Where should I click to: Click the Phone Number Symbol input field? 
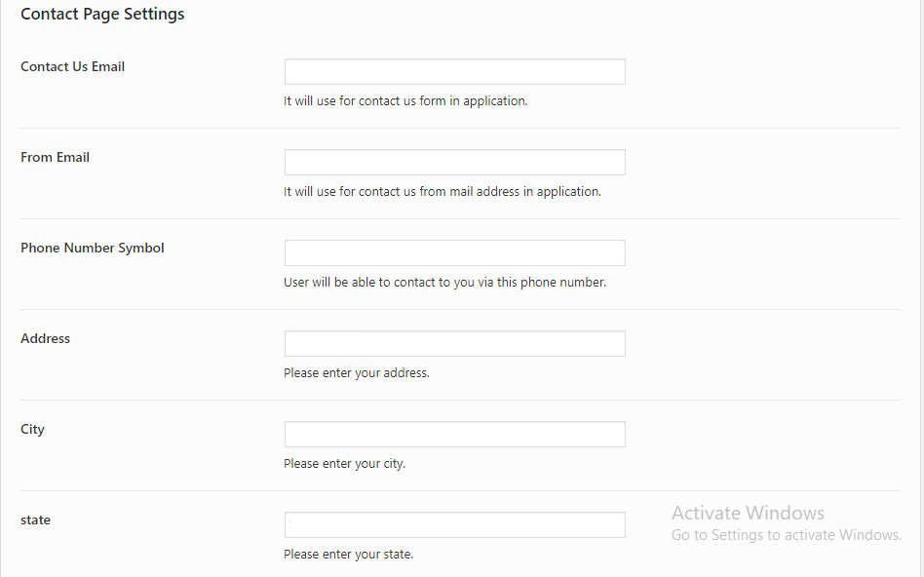pos(454,253)
